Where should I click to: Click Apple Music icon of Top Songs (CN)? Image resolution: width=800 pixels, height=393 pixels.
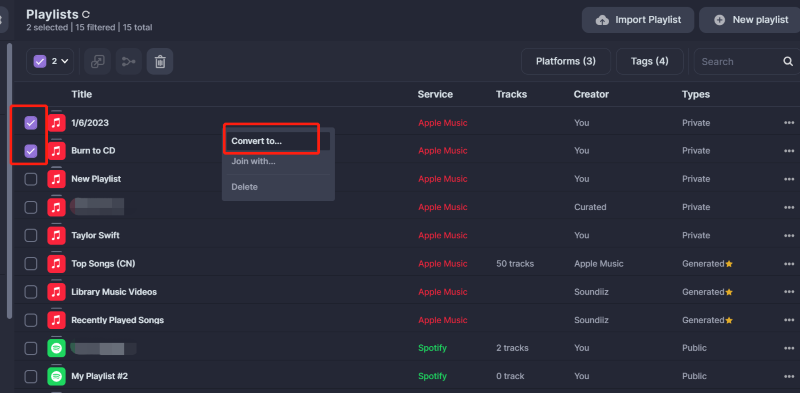(57, 264)
